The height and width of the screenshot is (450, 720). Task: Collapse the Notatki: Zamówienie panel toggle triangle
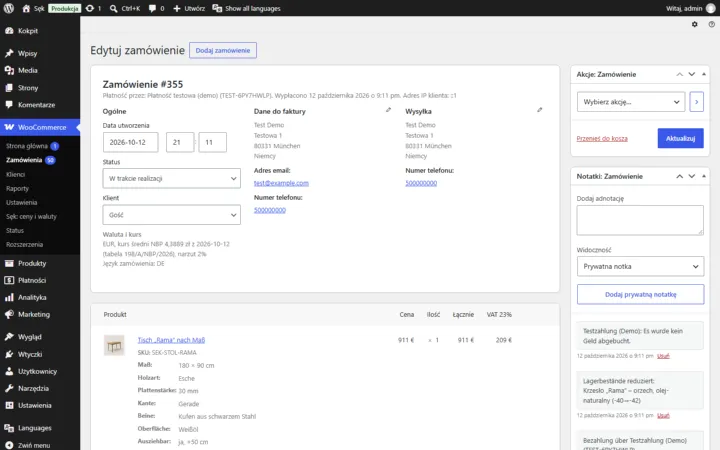703,176
